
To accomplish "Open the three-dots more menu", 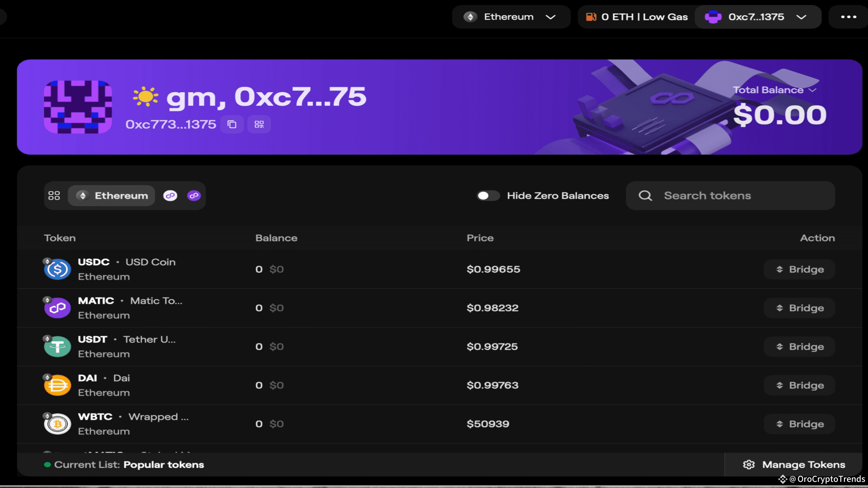I will pos(848,17).
